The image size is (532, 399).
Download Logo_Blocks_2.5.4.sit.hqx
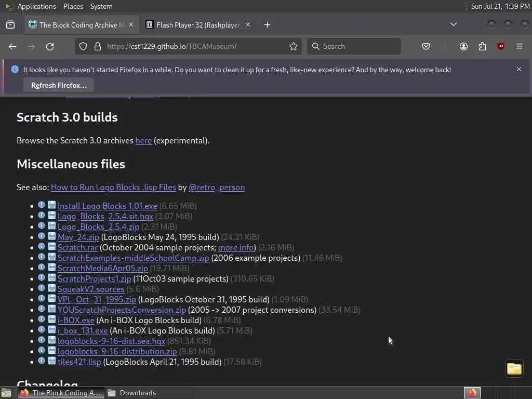coord(105,217)
